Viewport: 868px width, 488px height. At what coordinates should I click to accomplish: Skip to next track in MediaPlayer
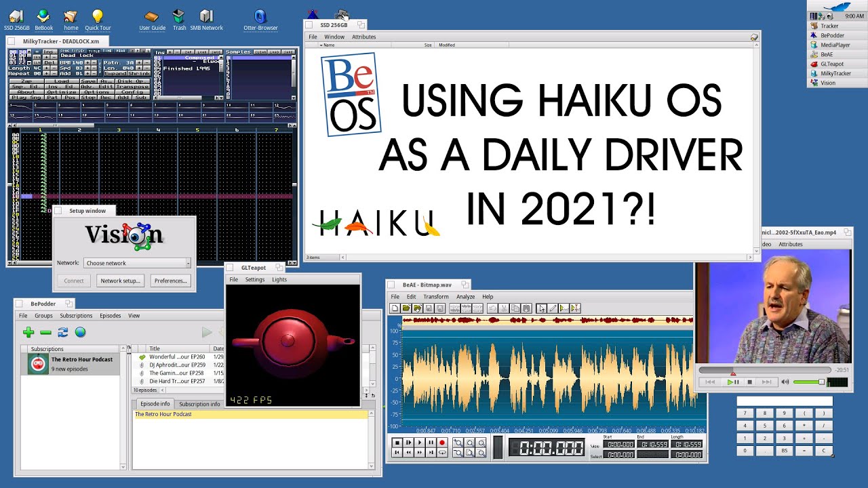coord(767,382)
